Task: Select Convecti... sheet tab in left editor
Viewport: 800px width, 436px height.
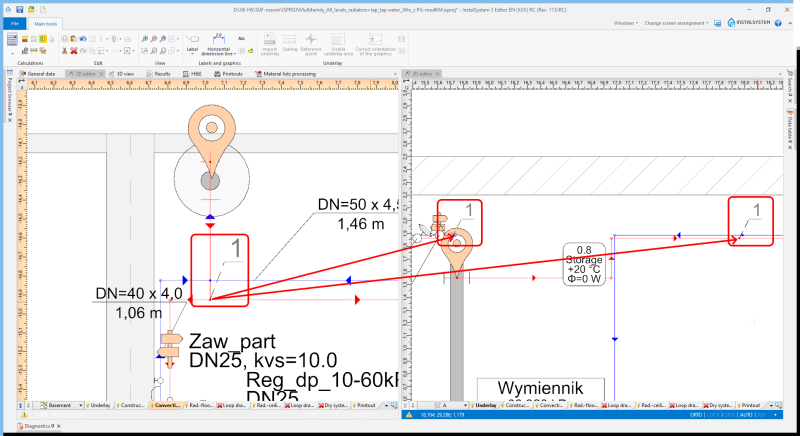Action: (165, 405)
